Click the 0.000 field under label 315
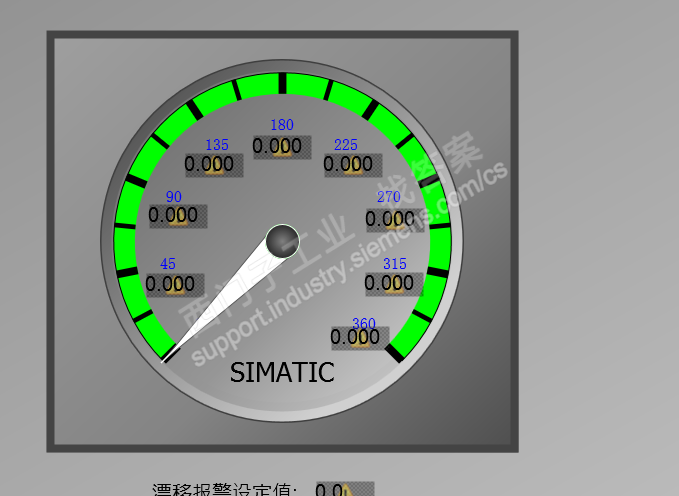This screenshot has width=679, height=496. pos(394,284)
